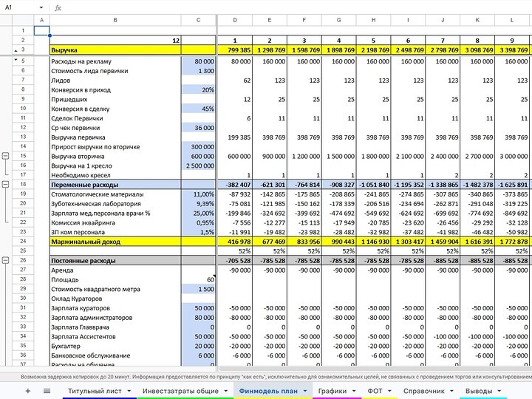Click the Зарплата Главврача label
Viewport: 532px width, 399px height.
pyautogui.click(x=80, y=327)
